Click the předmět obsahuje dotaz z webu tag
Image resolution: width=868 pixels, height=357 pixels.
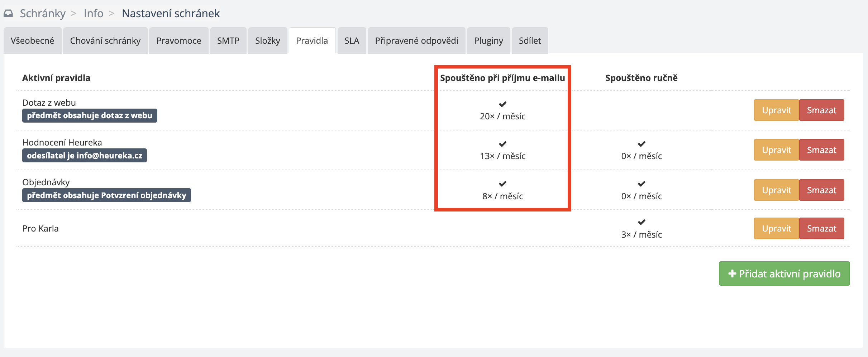90,116
